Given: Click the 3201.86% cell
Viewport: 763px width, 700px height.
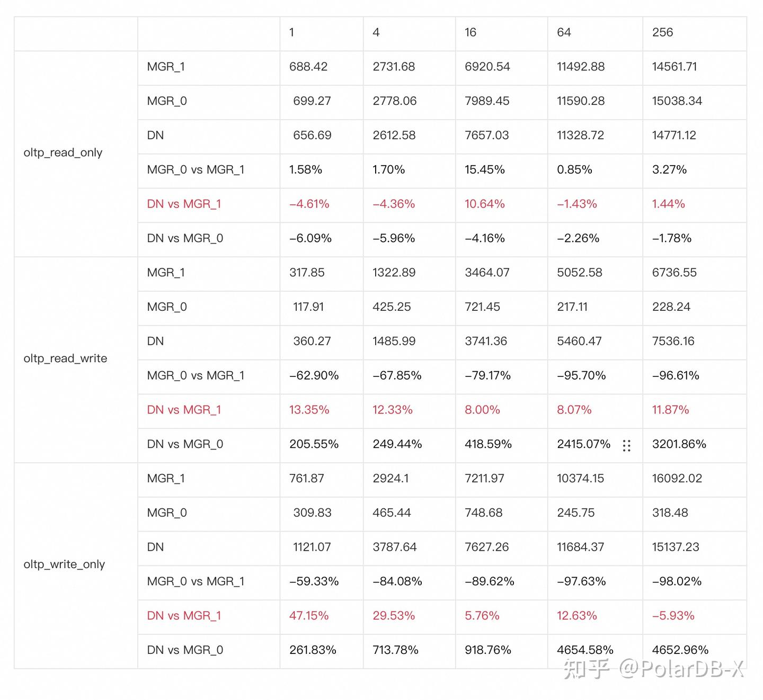Looking at the screenshot, I should [x=679, y=444].
